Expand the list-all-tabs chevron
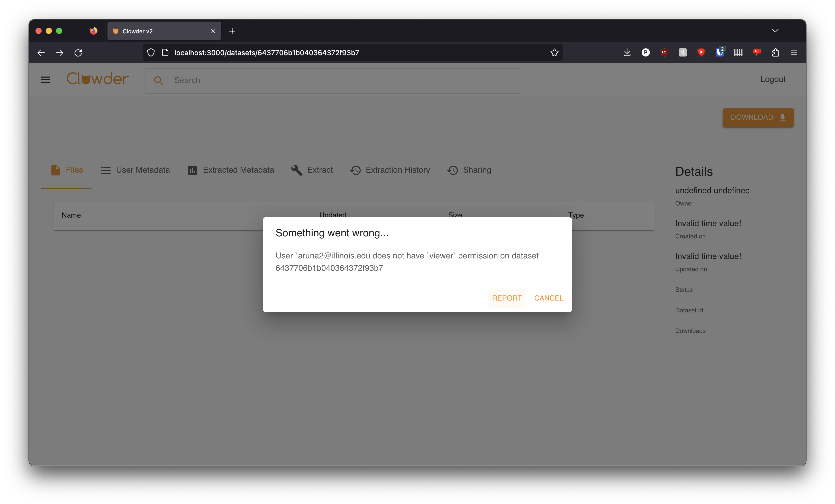 point(775,31)
